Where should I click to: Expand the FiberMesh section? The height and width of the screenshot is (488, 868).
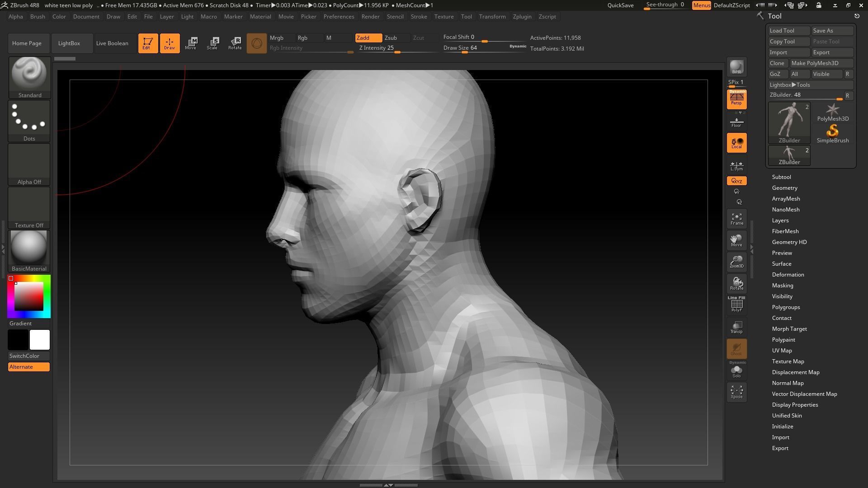click(785, 231)
